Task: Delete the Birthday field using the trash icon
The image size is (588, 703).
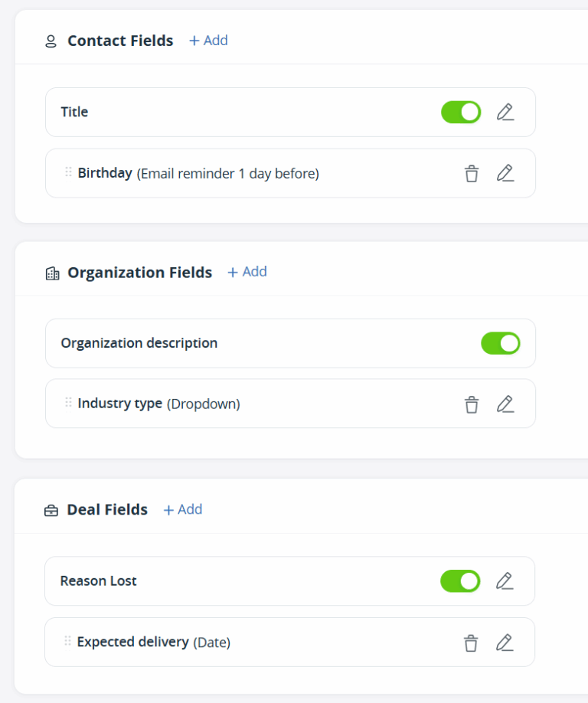Action: point(472,173)
